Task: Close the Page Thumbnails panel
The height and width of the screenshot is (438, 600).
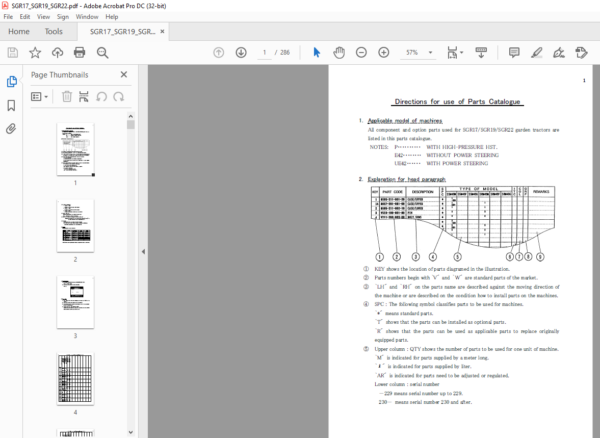Action: click(124, 75)
